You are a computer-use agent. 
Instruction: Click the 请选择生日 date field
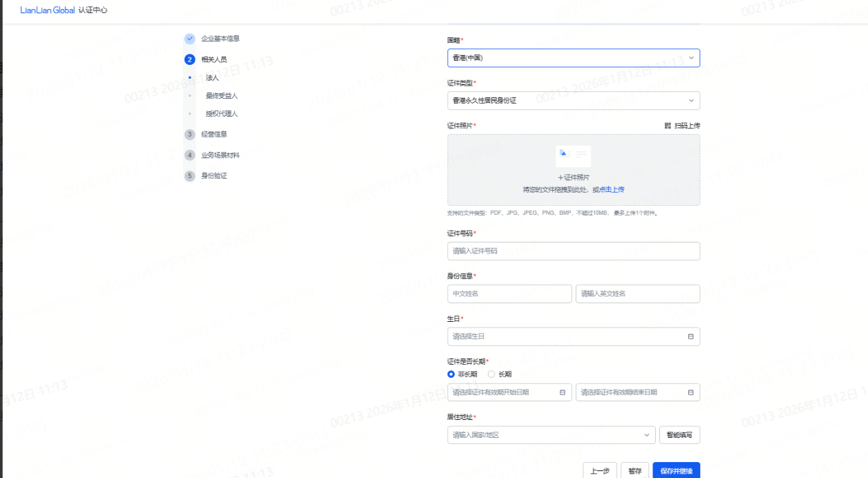coord(574,336)
